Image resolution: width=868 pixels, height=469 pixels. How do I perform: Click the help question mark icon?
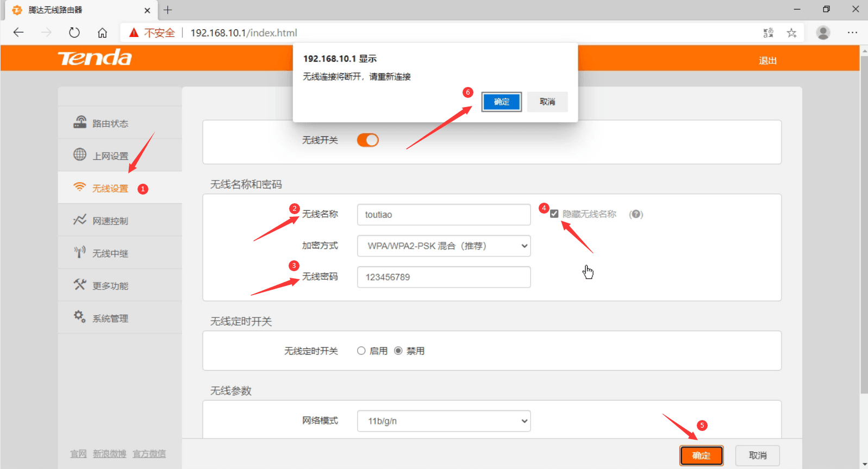636,214
